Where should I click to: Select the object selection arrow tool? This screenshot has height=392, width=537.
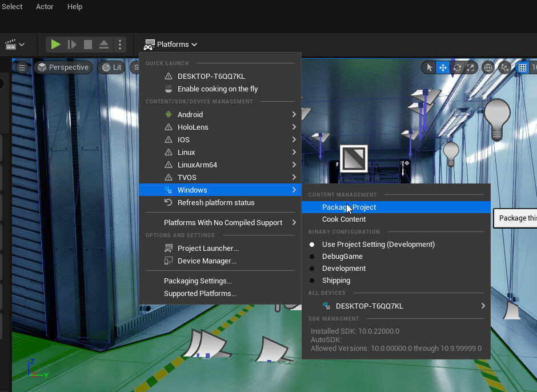(429, 67)
